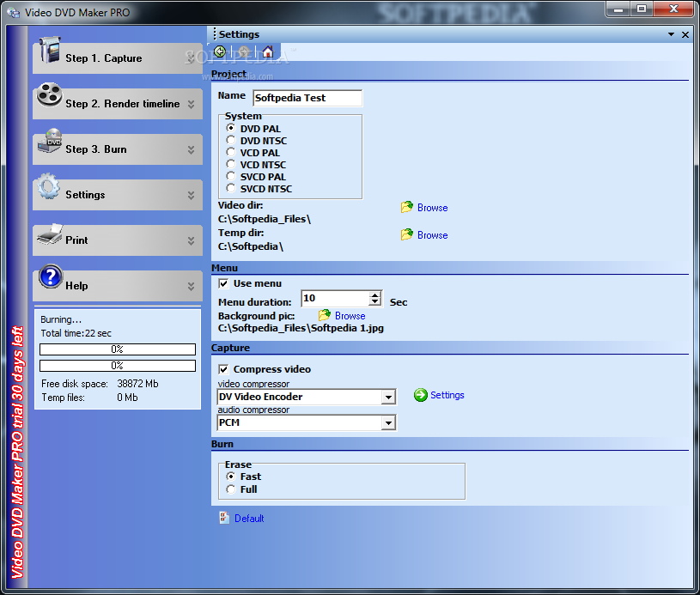The height and width of the screenshot is (595, 700).
Task: Select VCD PAL system option
Action: pos(230,152)
